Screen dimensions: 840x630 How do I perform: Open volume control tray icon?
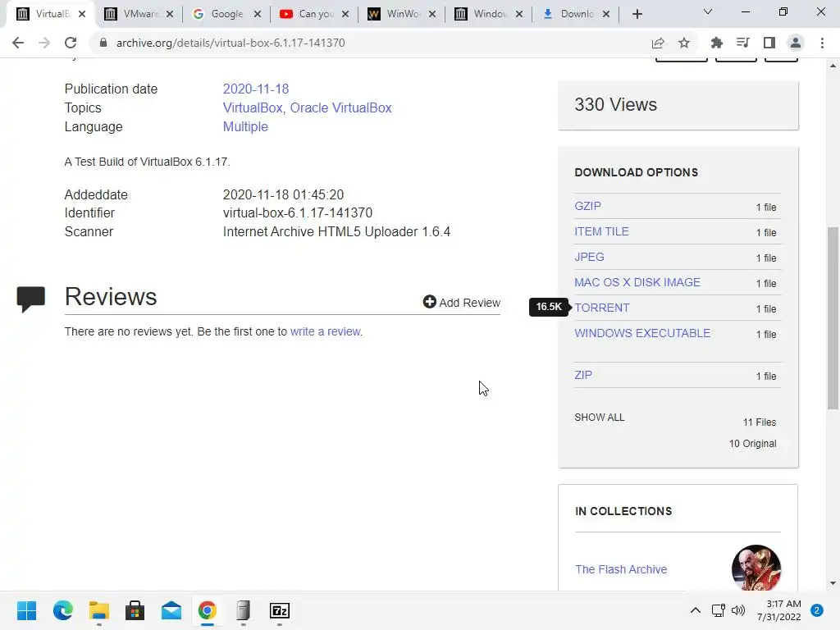(738, 610)
